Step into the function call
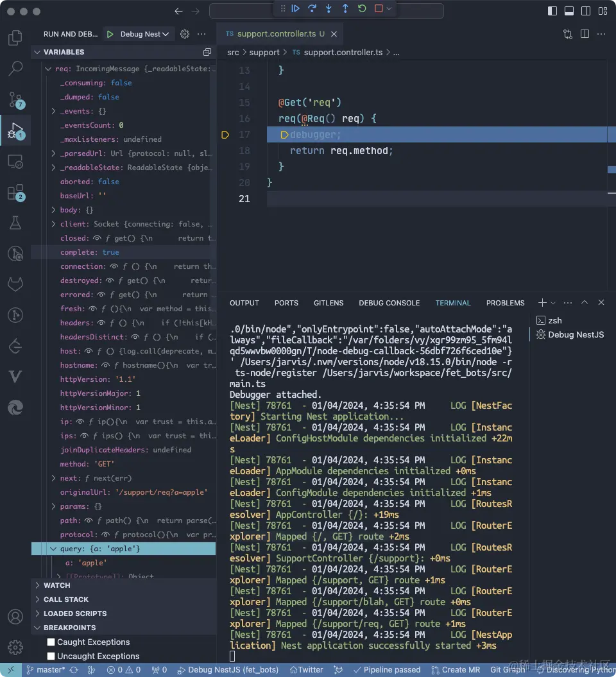Viewport: 616px width, 677px height. [329, 8]
